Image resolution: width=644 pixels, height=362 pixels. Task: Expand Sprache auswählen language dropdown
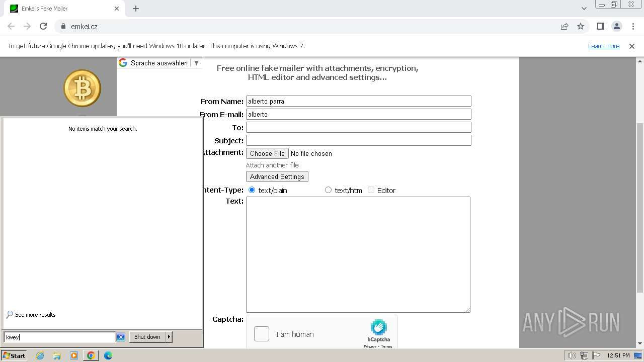coord(196,63)
